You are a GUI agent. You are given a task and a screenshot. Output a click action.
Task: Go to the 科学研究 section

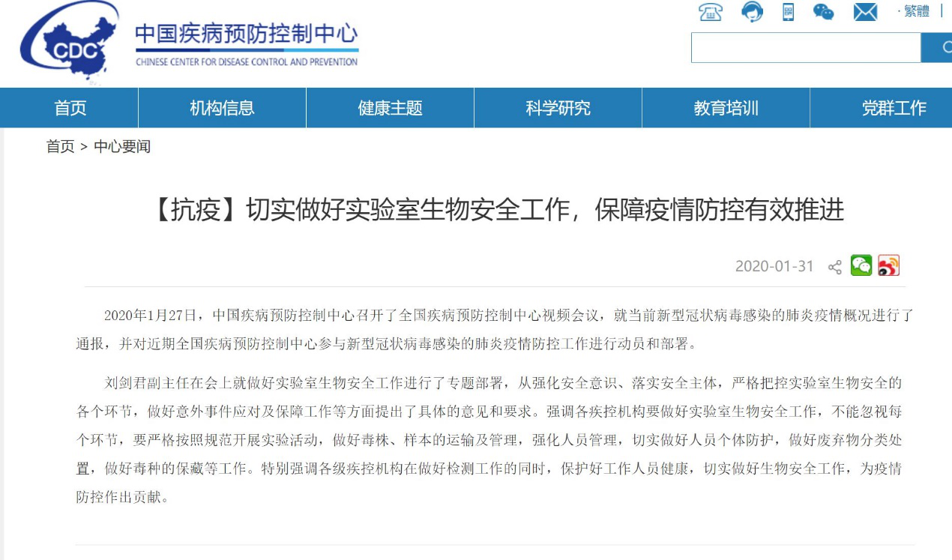pos(558,108)
